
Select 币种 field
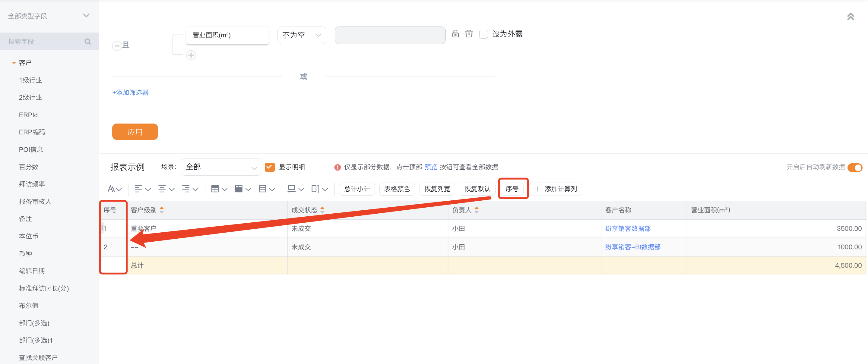[x=25, y=253]
